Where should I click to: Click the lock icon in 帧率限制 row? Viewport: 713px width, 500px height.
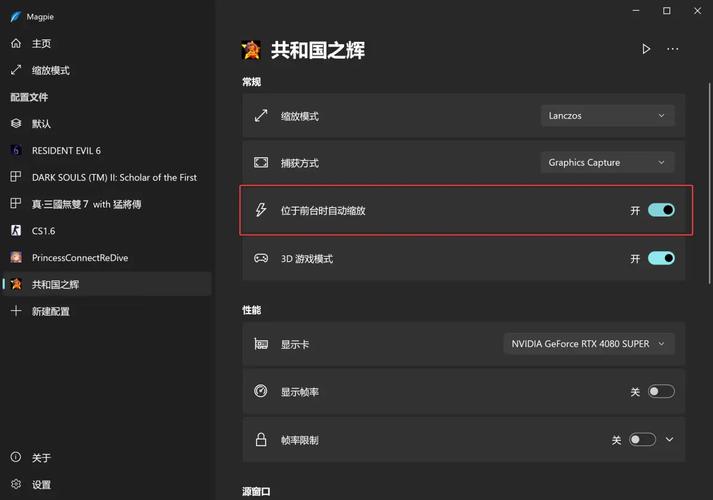click(x=261, y=440)
